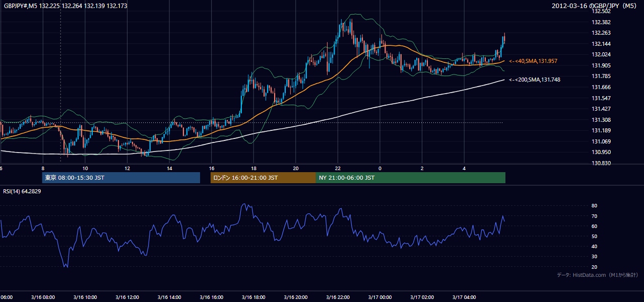Click price axis label 131.308

point(601,120)
